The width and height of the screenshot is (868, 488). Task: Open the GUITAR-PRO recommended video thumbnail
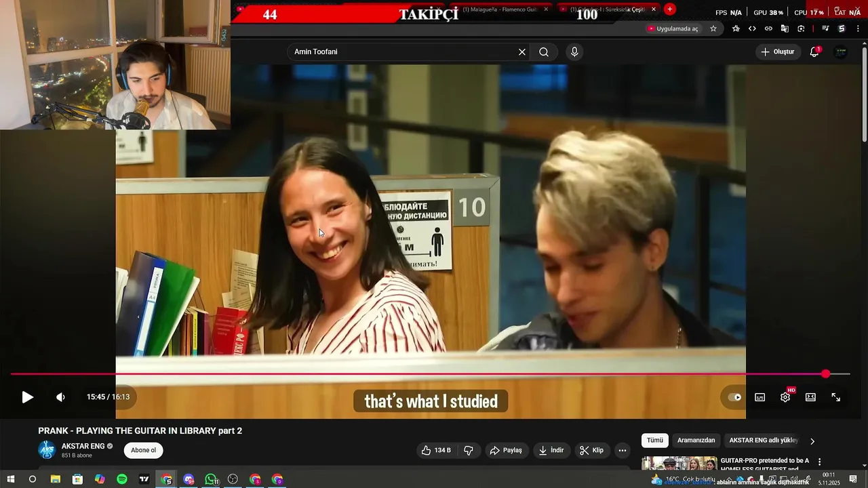(679, 464)
